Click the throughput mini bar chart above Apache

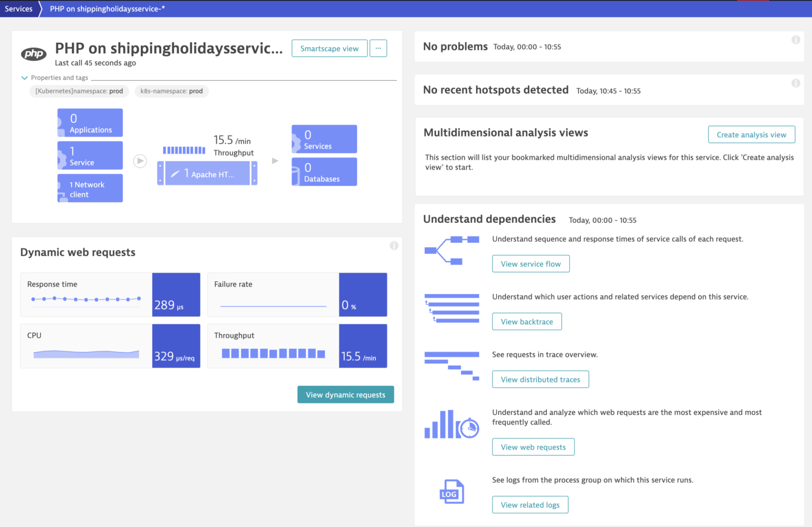(x=184, y=150)
